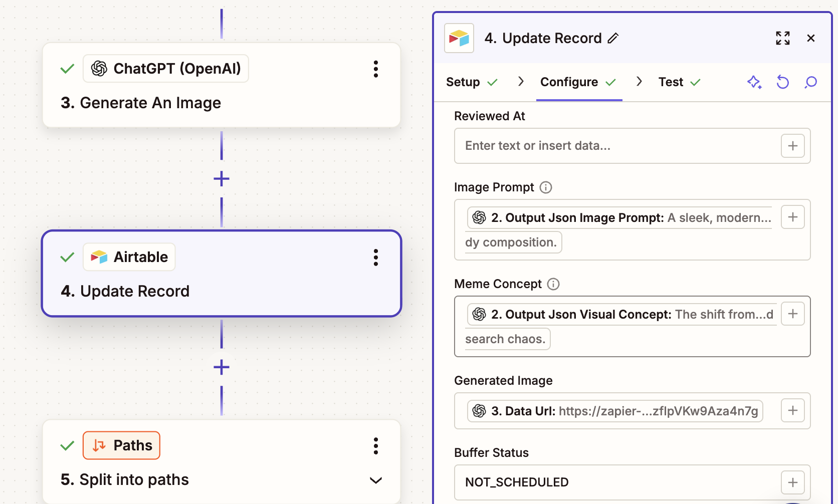Viewport: 838px width, 504px height.
Task: Click the Airtable logo in panel header
Action: [459, 38]
